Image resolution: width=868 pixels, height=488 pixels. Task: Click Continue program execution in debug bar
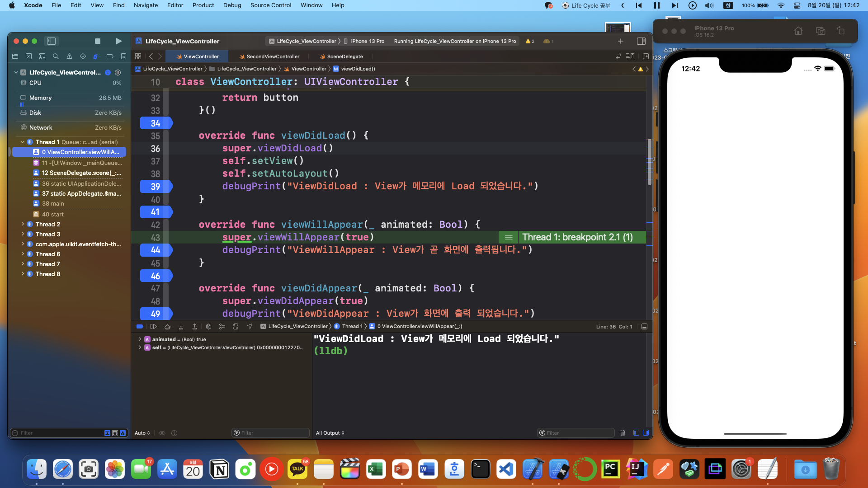[154, 326]
